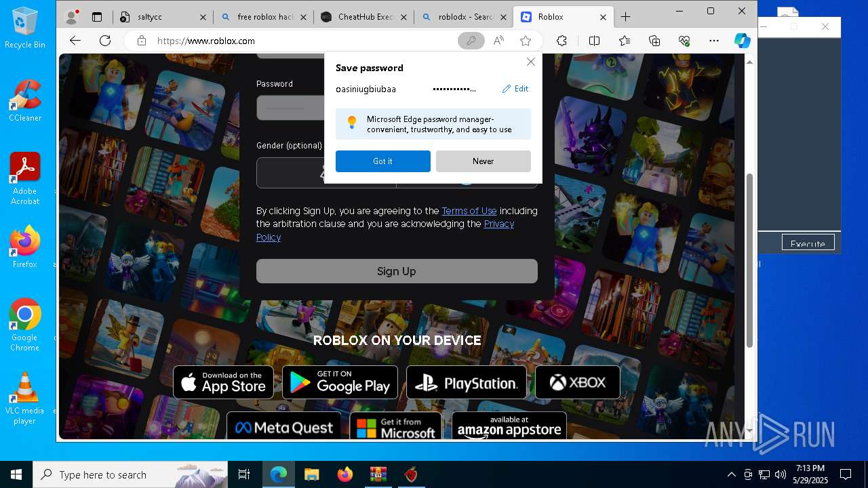Open Task View on the taskbar
Viewport: 868px width, 488px height.
[x=244, y=474]
